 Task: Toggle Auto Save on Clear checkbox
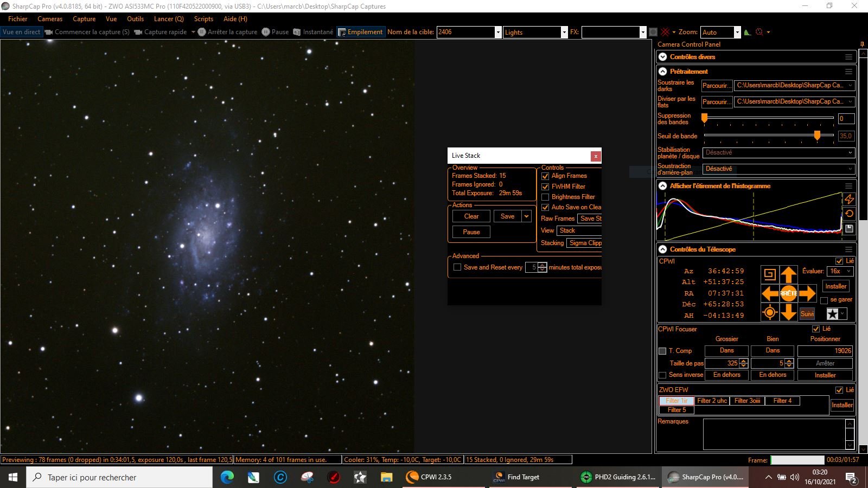pos(545,207)
